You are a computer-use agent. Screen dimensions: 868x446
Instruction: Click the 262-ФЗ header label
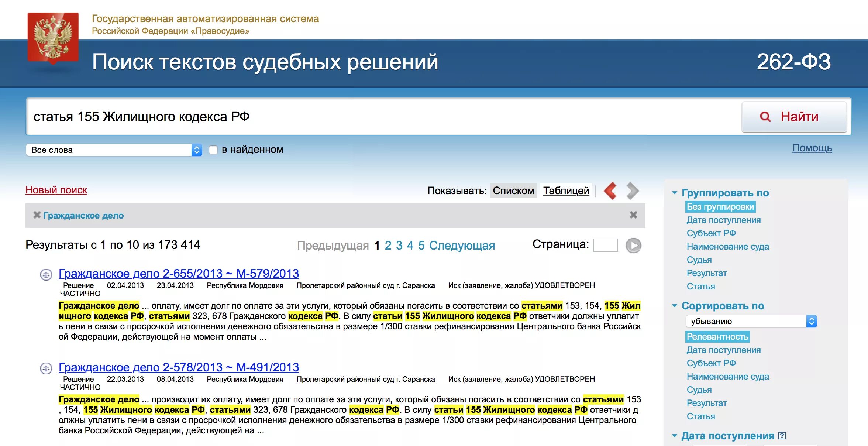click(793, 62)
